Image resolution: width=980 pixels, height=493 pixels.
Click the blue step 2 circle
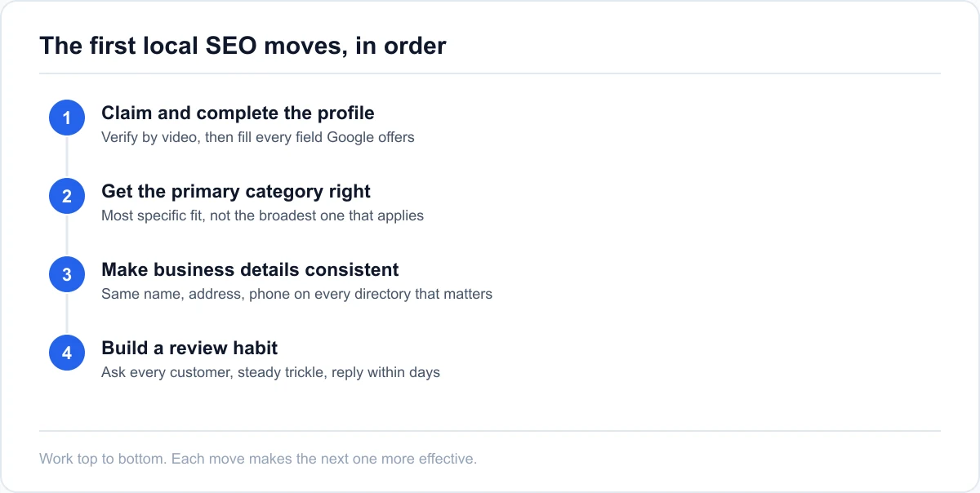click(x=67, y=197)
